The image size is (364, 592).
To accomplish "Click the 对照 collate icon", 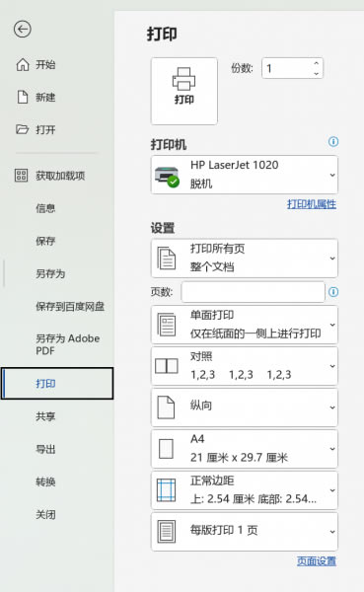I will coord(166,366).
